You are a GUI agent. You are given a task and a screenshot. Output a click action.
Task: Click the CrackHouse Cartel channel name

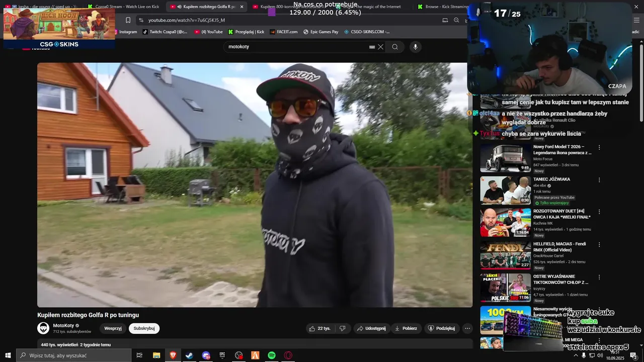pos(549,256)
